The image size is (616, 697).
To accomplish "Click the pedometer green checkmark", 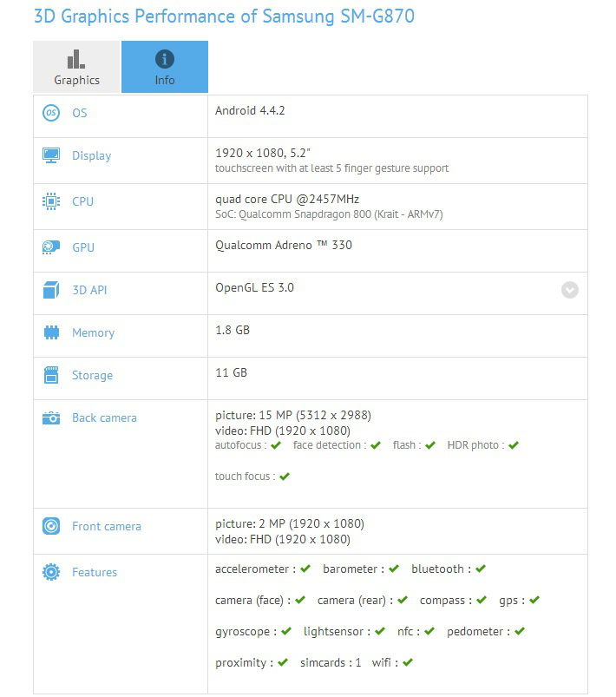I will pos(520,631).
